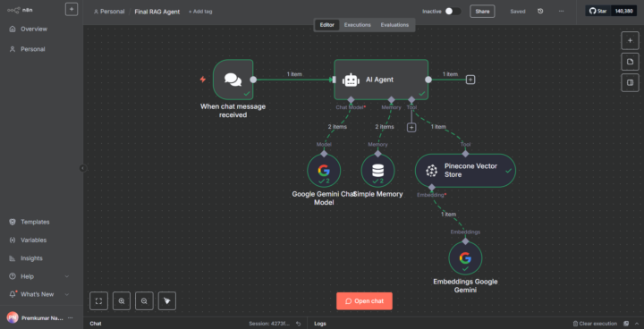Screen dimensions: 644x329
Task: Click the Memory connector on AI Agent
Action: point(391,100)
